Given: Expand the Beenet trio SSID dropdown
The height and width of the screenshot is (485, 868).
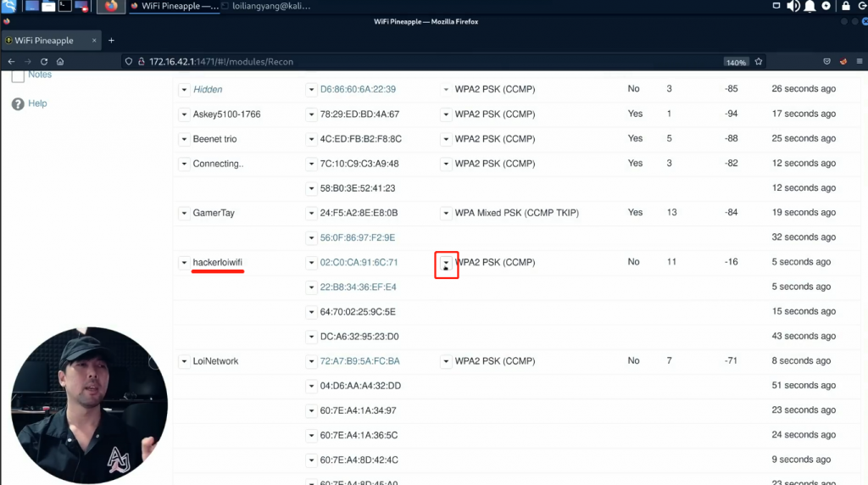Looking at the screenshot, I should pos(184,139).
